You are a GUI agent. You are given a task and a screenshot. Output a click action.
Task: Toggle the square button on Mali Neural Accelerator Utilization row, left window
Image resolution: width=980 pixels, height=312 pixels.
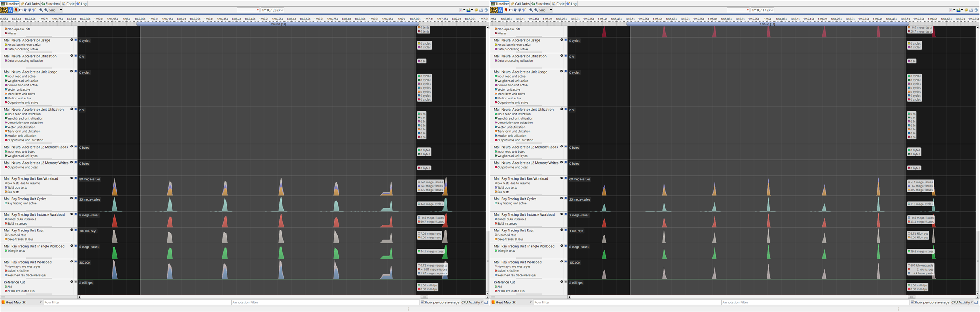76,56
